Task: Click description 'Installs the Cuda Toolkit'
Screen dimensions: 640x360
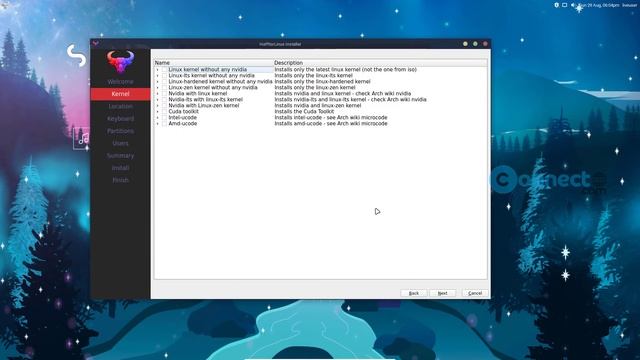Action: coord(304,111)
